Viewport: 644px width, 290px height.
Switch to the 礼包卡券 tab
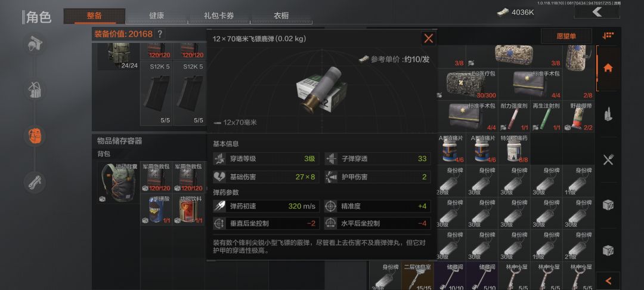click(219, 16)
